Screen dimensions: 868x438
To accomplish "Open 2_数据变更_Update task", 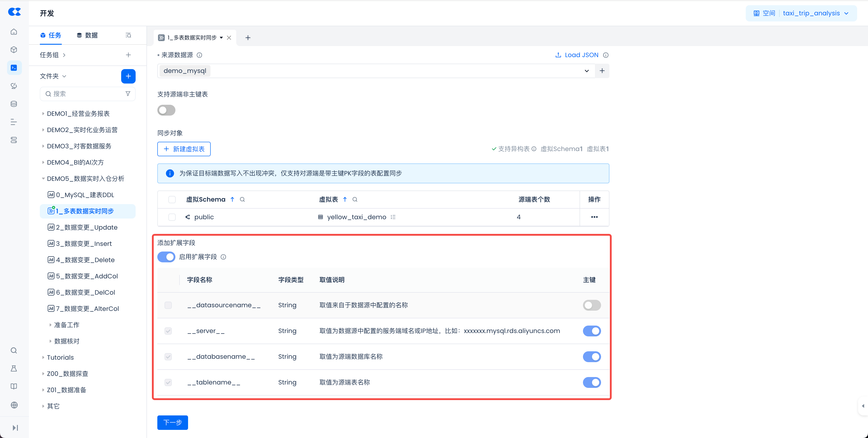I will click(x=87, y=227).
